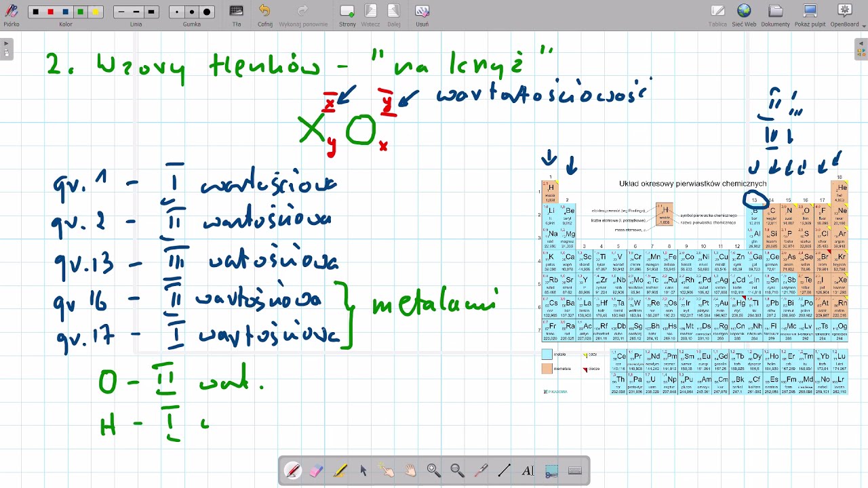Pick the blue pen color

(66, 12)
